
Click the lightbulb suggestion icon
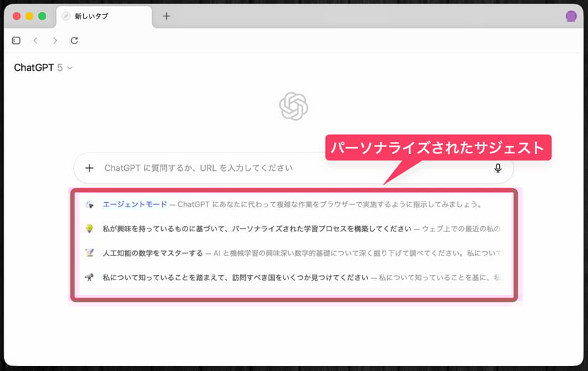(x=89, y=228)
